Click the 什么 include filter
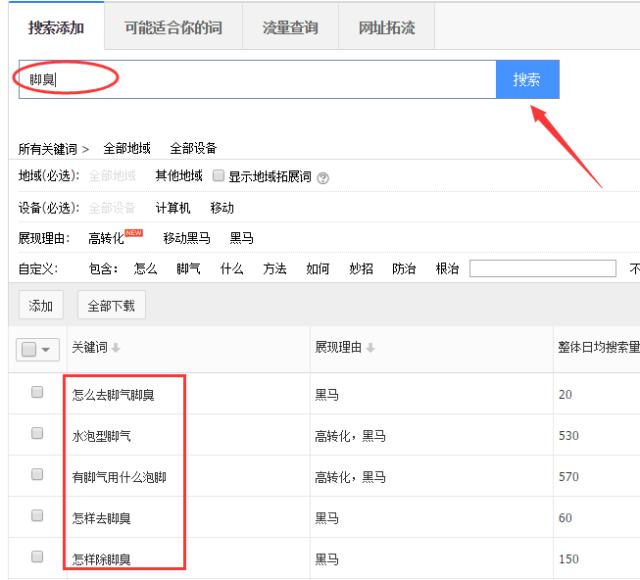This screenshot has width=640, height=580. [231, 269]
